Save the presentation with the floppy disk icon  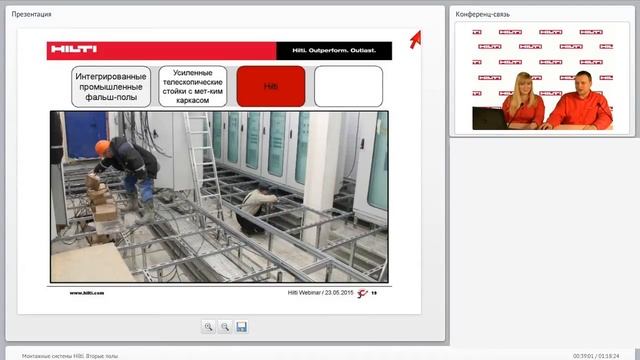click(242, 327)
